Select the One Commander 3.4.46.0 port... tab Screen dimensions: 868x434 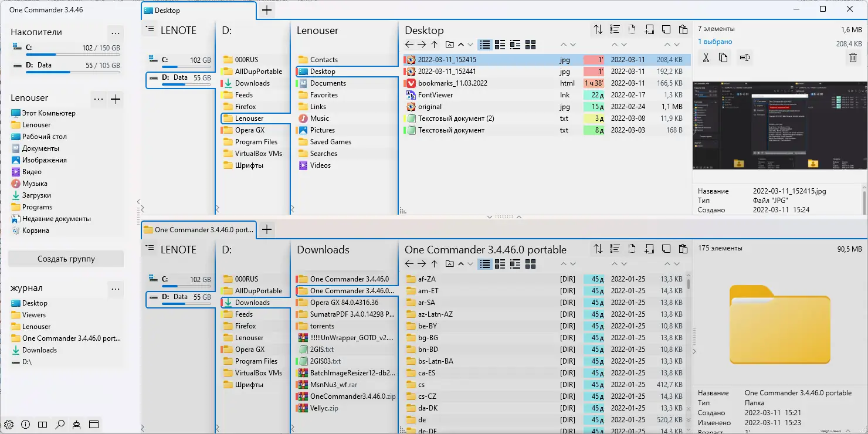(199, 230)
